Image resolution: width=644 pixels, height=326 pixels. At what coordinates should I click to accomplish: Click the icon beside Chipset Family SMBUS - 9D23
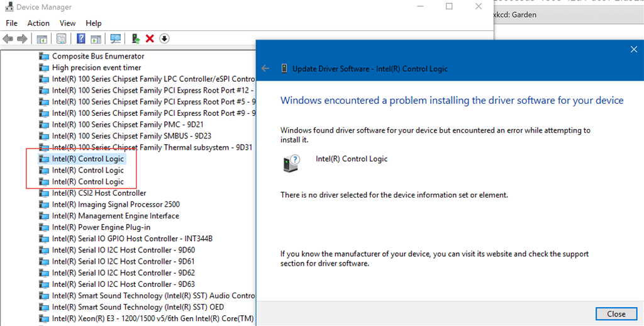44,136
